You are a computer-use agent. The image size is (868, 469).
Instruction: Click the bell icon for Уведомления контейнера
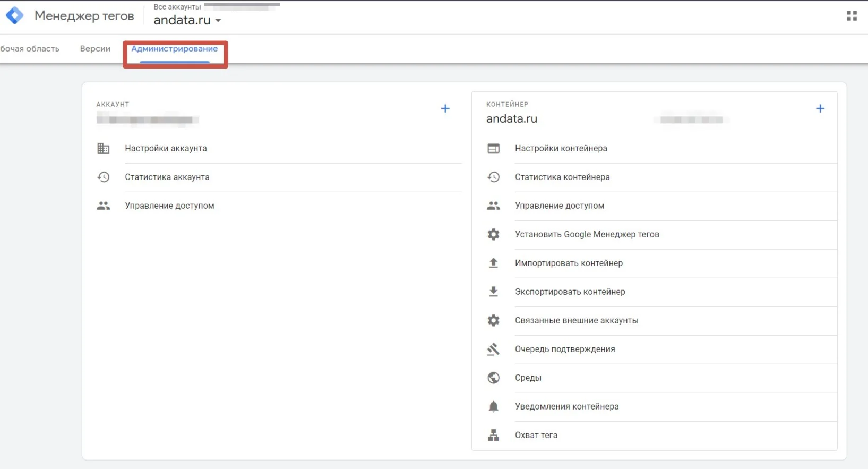coord(493,406)
